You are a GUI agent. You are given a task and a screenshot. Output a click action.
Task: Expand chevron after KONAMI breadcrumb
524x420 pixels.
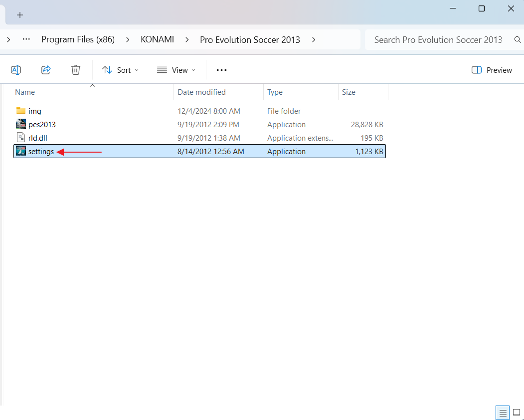(x=187, y=40)
